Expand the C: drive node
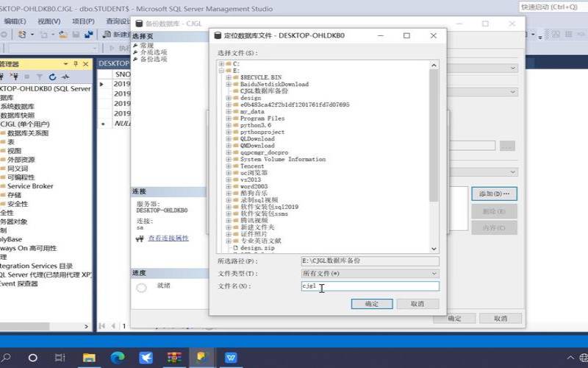Screen dimensions: 588x368 click(221, 64)
